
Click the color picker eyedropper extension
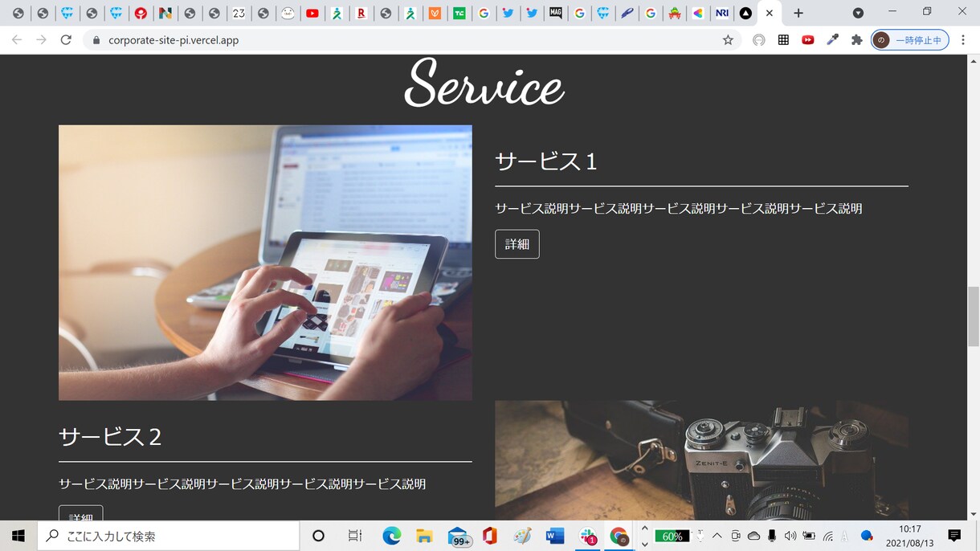(832, 39)
